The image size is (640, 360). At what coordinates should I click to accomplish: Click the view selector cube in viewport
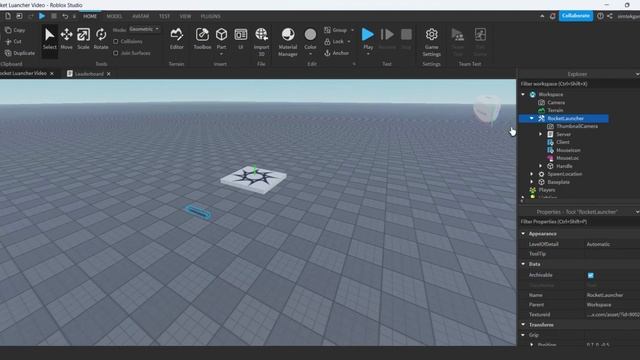pos(487,109)
